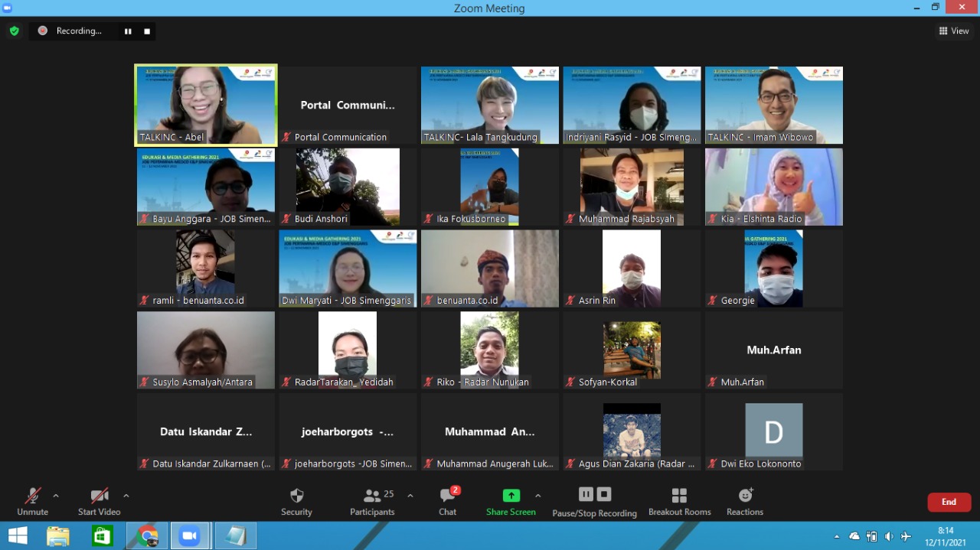The height and width of the screenshot is (550, 980).
Task: Select the Dwi Eko Lokononto avatar tile
Action: 774,431
